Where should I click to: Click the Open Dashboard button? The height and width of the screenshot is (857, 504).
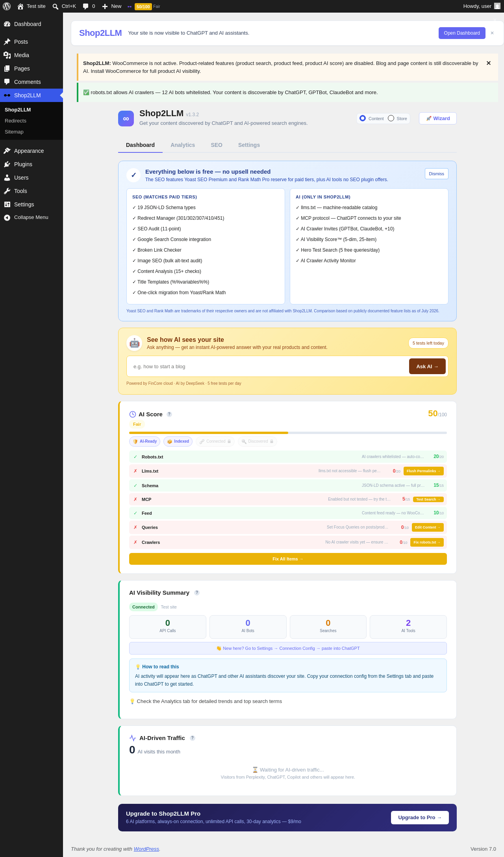point(462,33)
